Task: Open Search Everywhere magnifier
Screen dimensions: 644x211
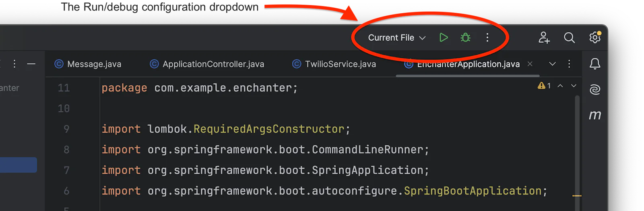Action: coord(569,37)
